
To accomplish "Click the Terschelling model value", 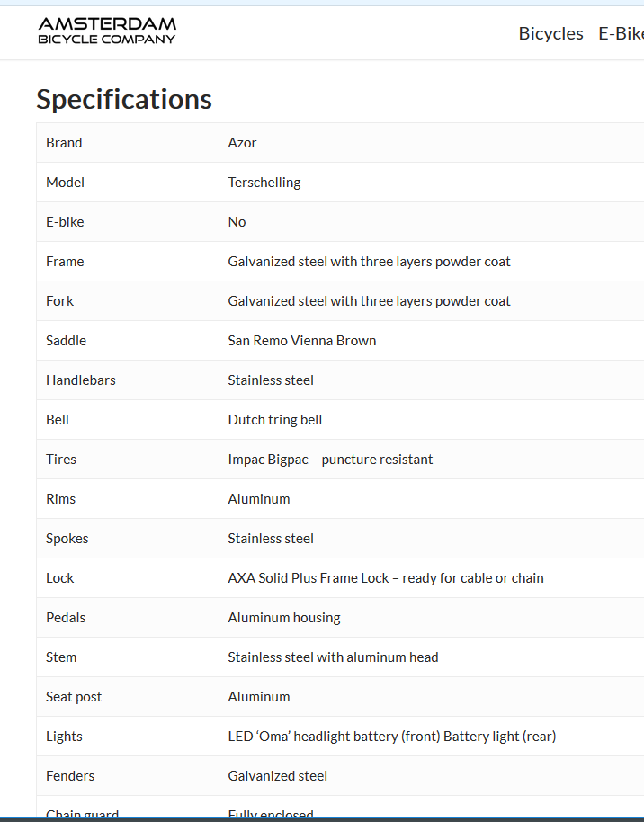I will [x=264, y=183].
